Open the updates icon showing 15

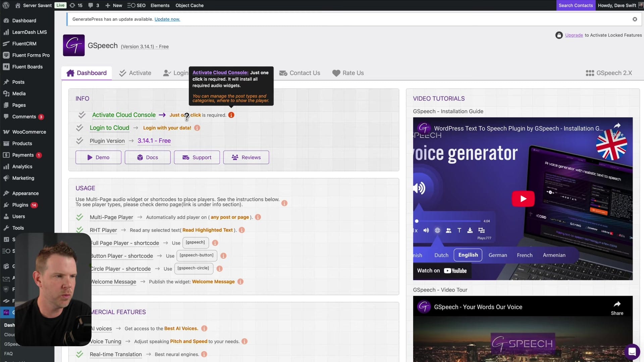coord(76,5)
